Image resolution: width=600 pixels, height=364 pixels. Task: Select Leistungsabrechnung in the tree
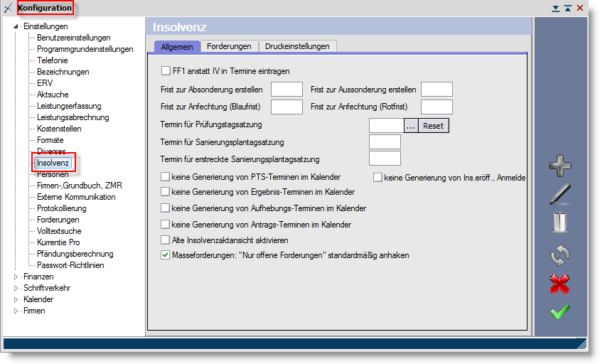pyautogui.click(x=73, y=117)
